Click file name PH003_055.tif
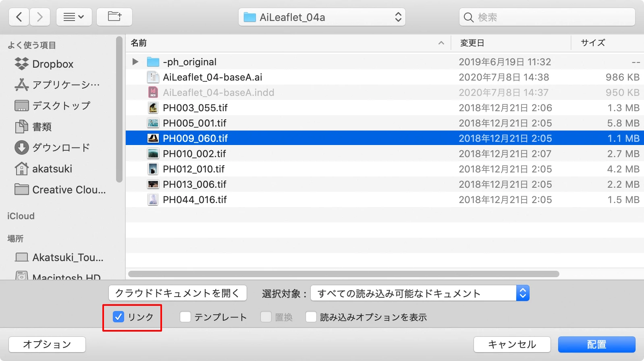 [195, 108]
